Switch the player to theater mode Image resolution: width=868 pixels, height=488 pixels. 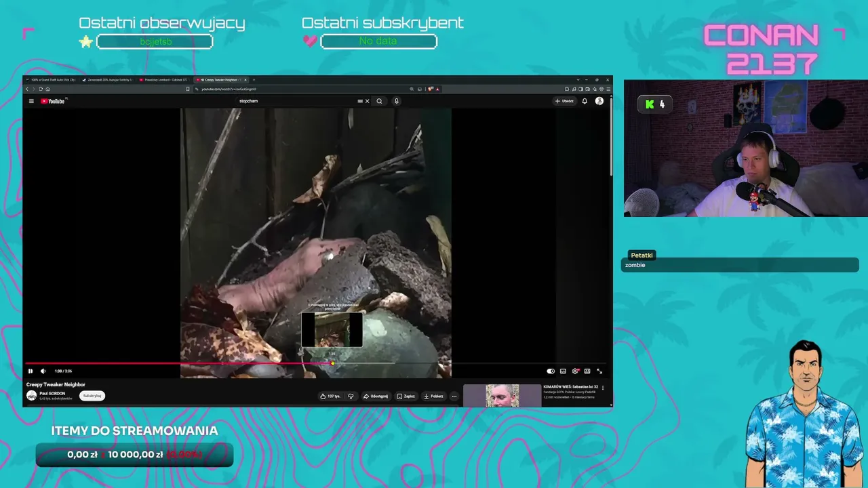(x=587, y=371)
